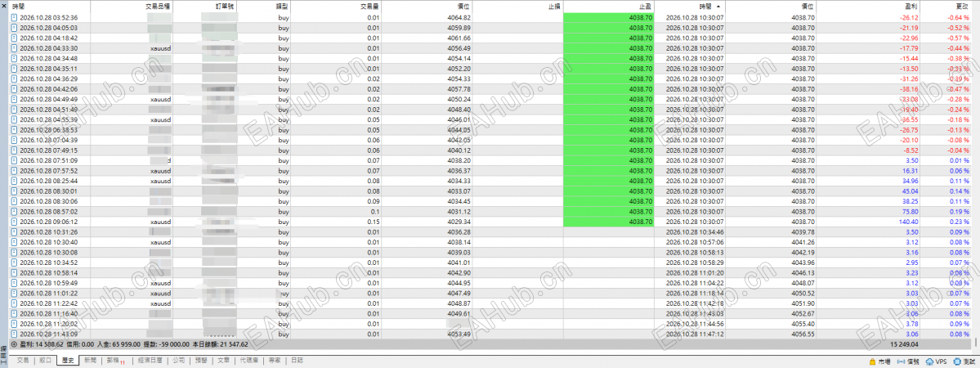
Task: Open the 信號 signals icon
Action: (901, 361)
